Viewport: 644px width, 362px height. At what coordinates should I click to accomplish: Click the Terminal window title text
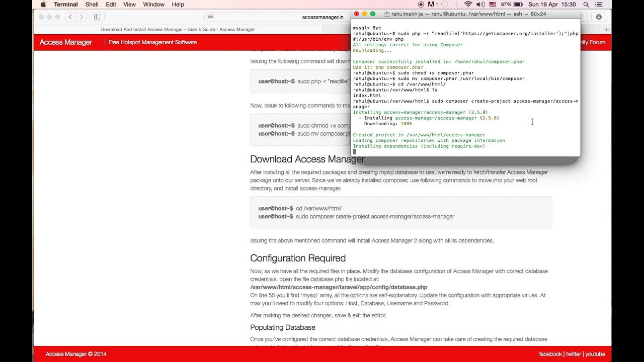pyautogui.click(x=468, y=14)
